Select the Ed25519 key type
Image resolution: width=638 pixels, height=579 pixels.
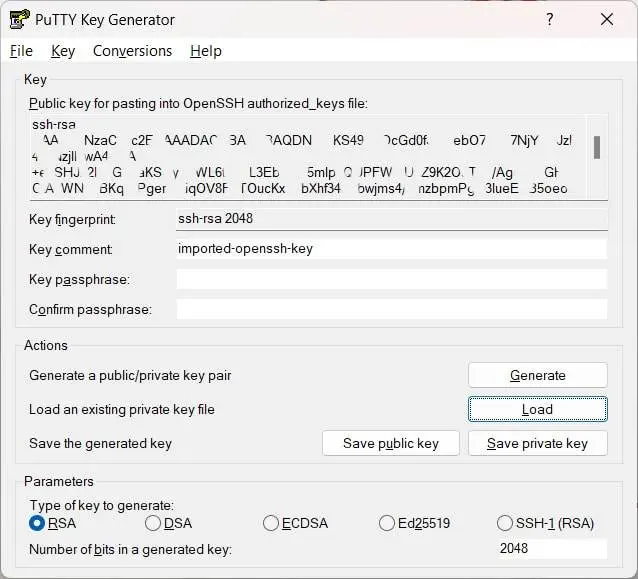414,523
